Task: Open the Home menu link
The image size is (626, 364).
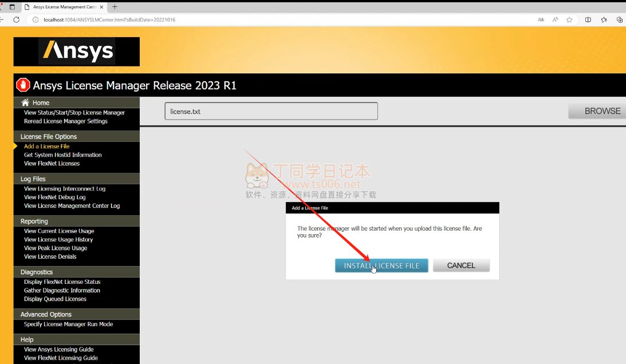Action: 41,102
